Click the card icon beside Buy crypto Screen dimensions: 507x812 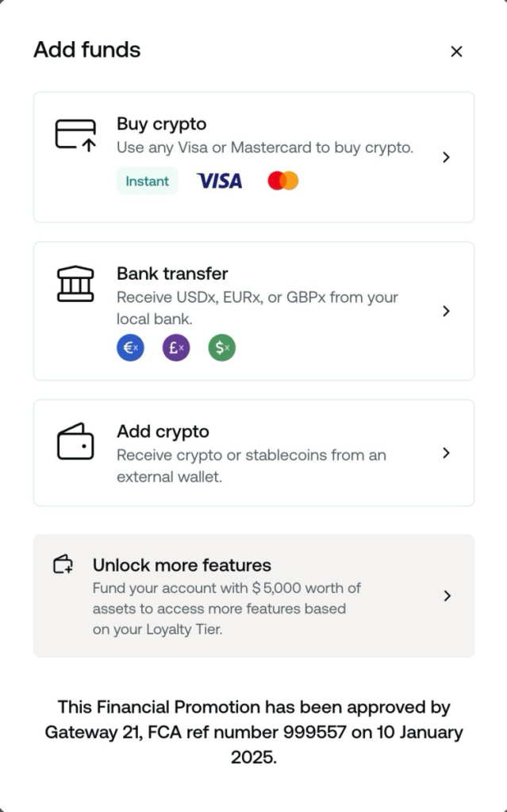click(75, 134)
